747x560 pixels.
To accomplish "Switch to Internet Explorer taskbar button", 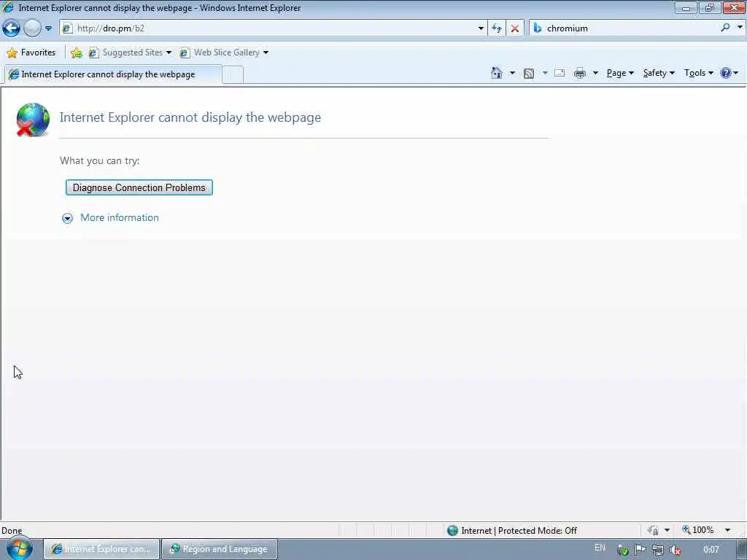I will click(101, 549).
